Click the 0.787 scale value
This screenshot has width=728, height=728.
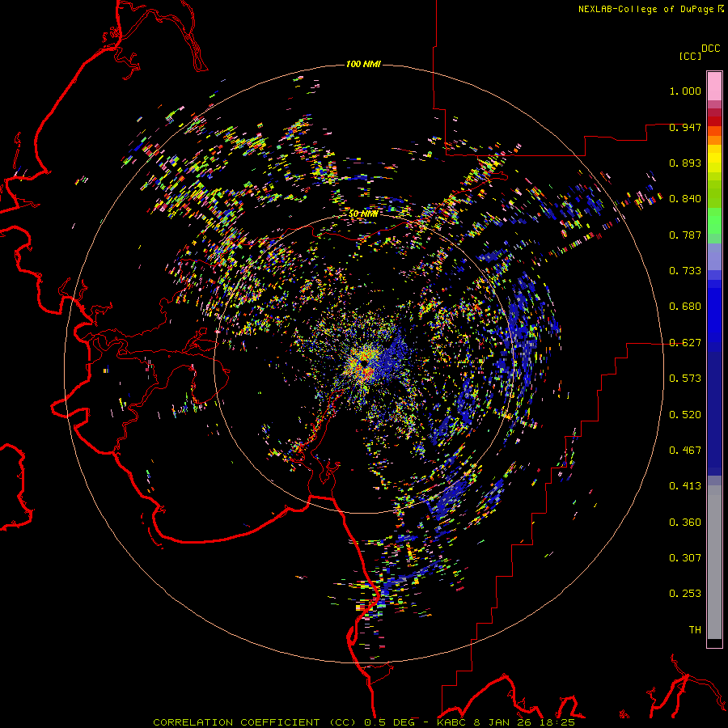tap(685, 235)
